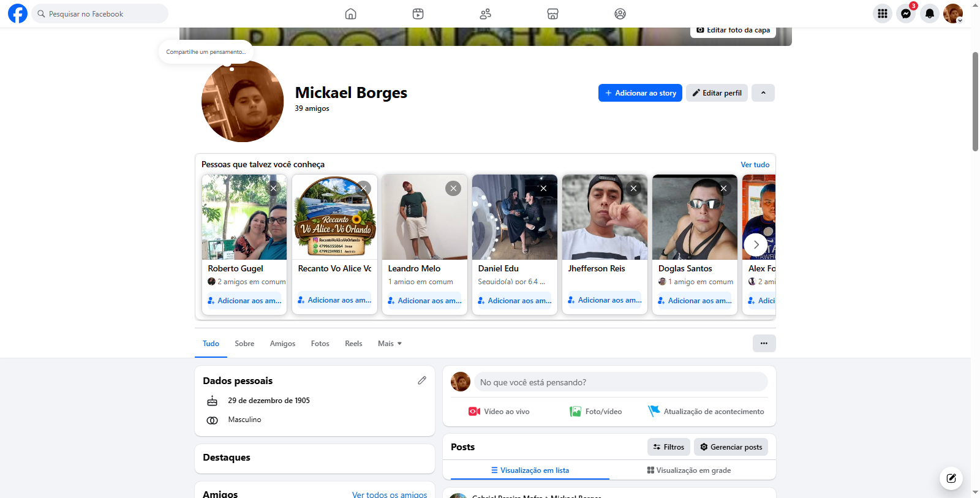Click the birthday cake icon

212,401
